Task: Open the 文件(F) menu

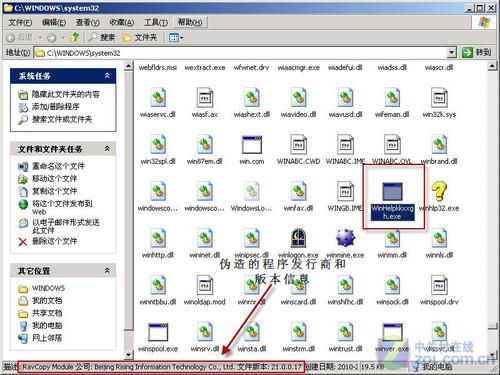Action: coord(20,22)
